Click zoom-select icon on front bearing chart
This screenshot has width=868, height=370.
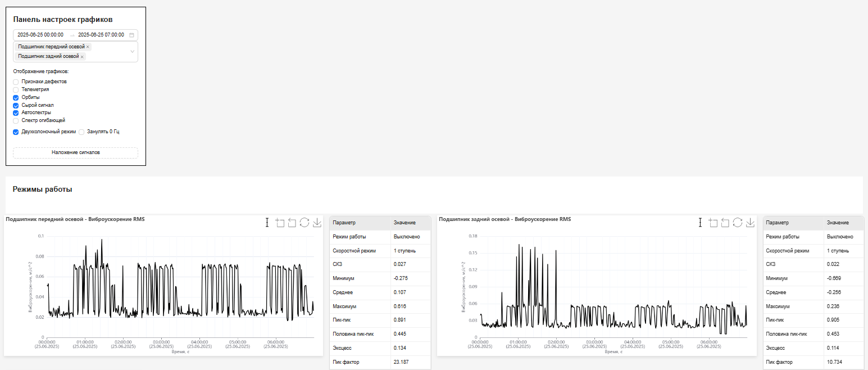[x=280, y=223]
